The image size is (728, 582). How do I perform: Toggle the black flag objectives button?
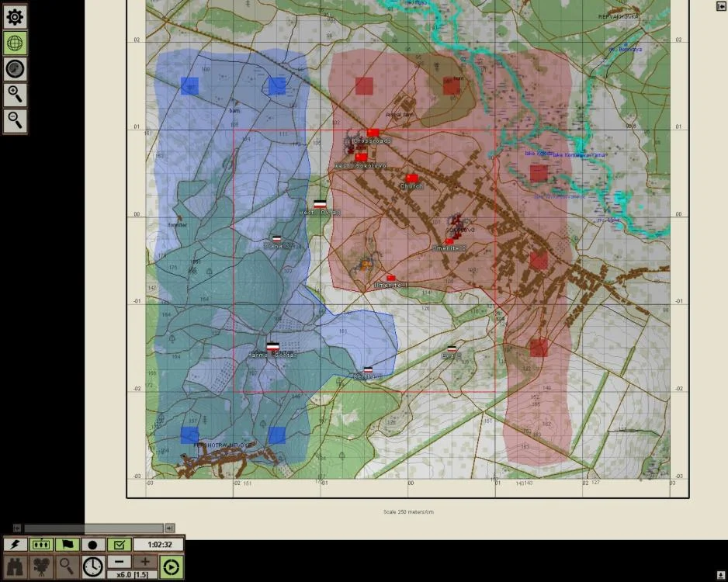tap(67, 545)
